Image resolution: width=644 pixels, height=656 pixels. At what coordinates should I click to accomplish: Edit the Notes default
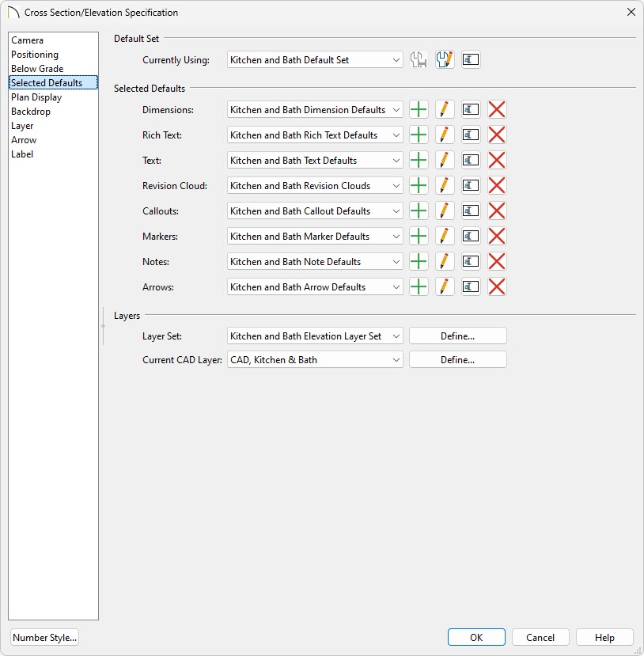[x=445, y=261]
